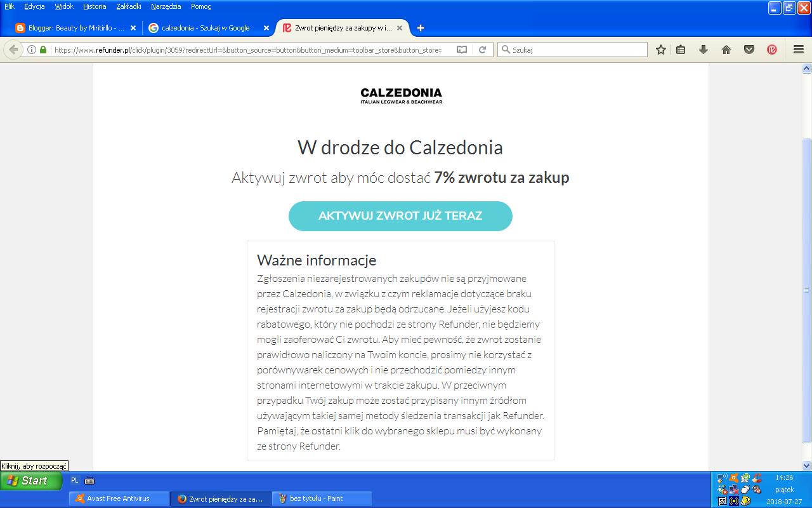Open the Refunder extension icon
This screenshot has height=508, width=812.
pyautogui.click(x=772, y=50)
